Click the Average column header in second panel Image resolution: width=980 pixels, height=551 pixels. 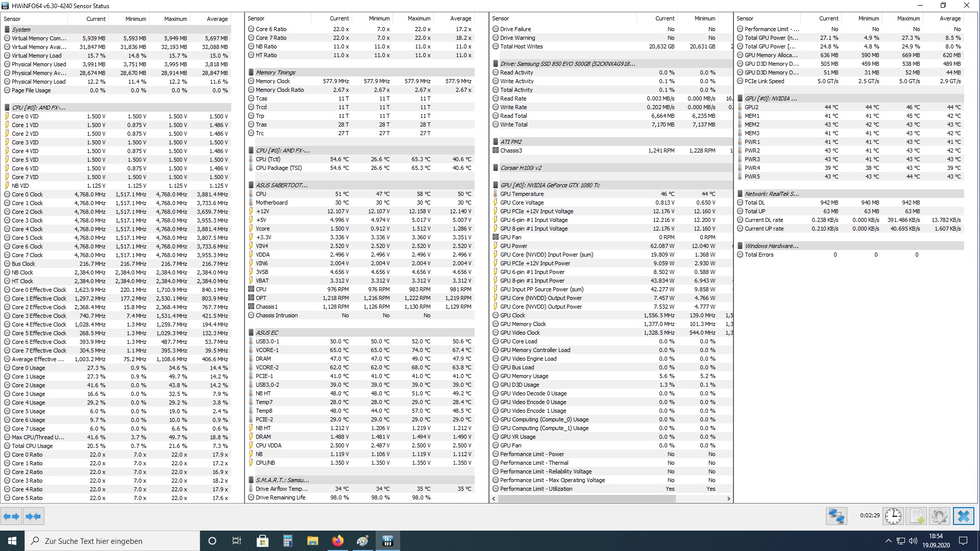(x=460, y=18)
